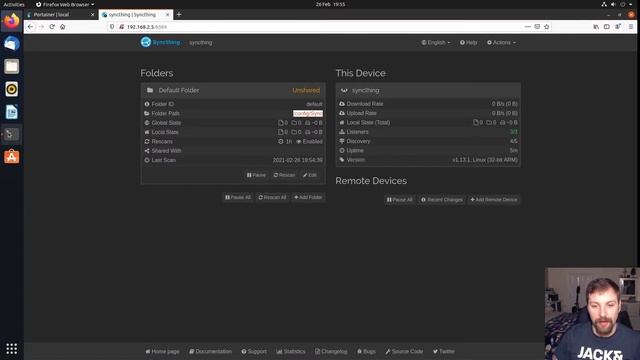Collapse the Default Folder panel header

click(x=233, y=90)
